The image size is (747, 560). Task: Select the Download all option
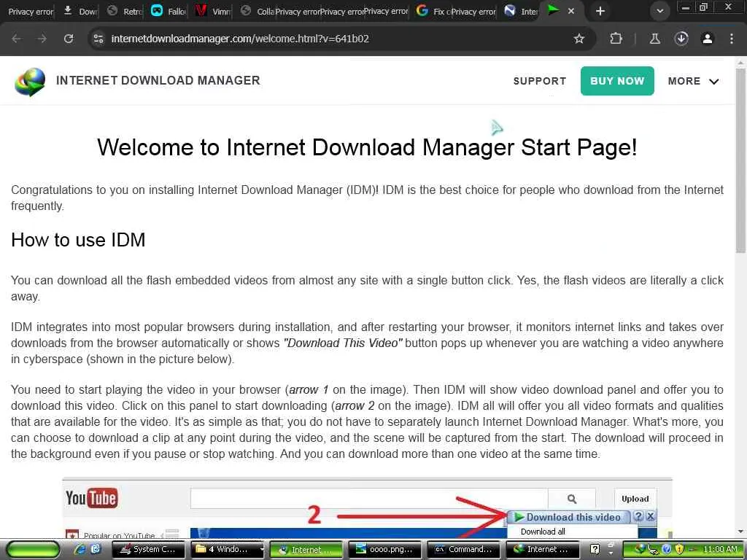pyautogui.click(x=543, y=532)
